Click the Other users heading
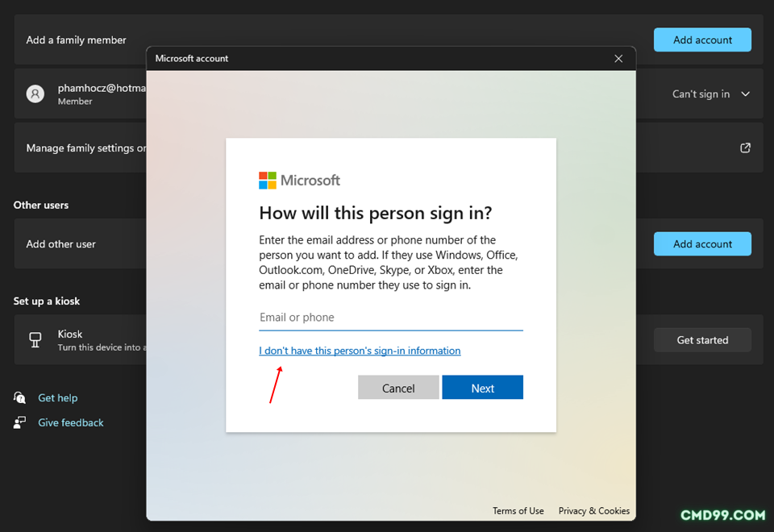This screenshot has width=774, height=532. tap(41, 205)
